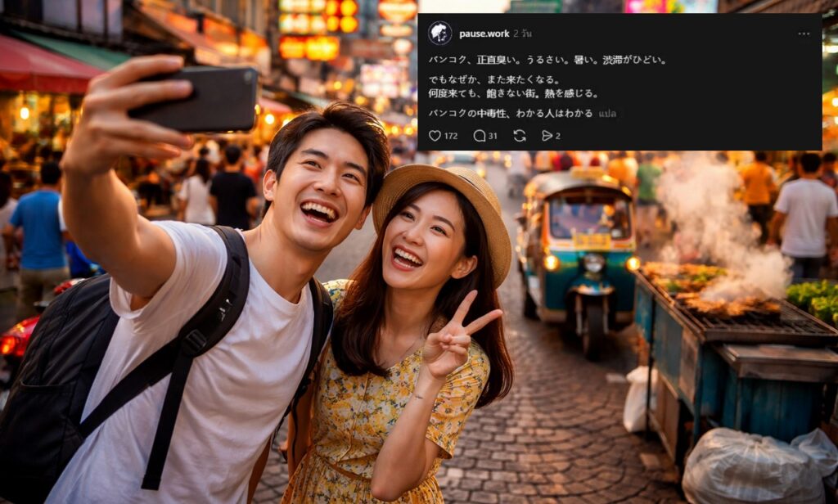The width and height of the screenshot is (838, 504).
Task: Open the pause.work profile avatar
Action: [x=439, y=34]
